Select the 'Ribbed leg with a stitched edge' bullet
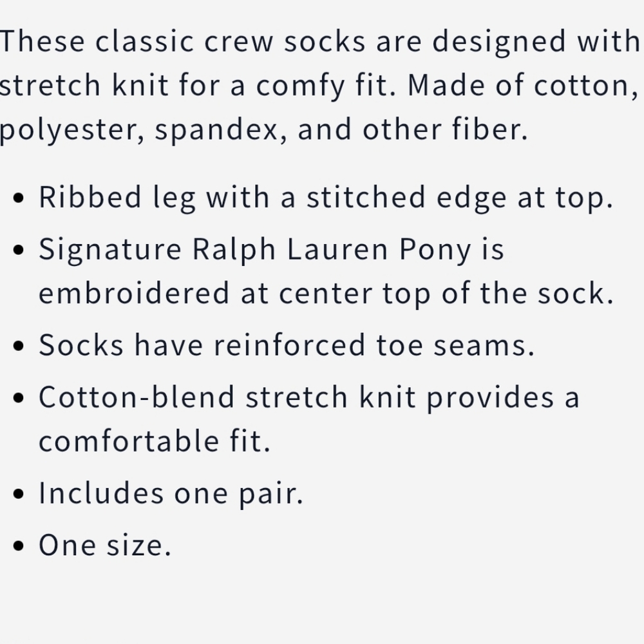 (x=326, y=198)
